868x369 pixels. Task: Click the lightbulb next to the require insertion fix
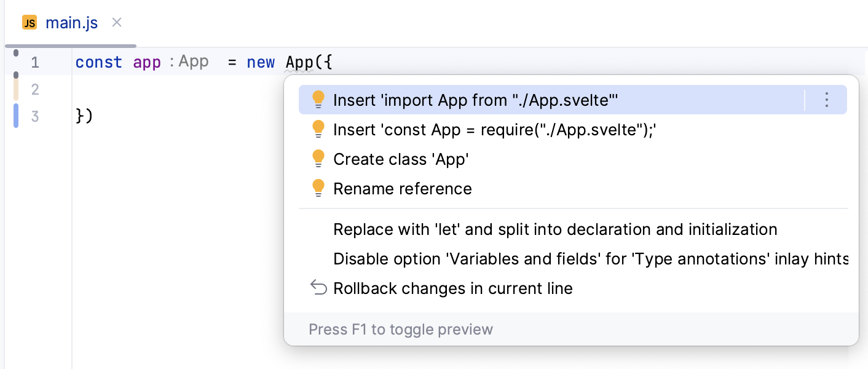(x=318, y=129)
